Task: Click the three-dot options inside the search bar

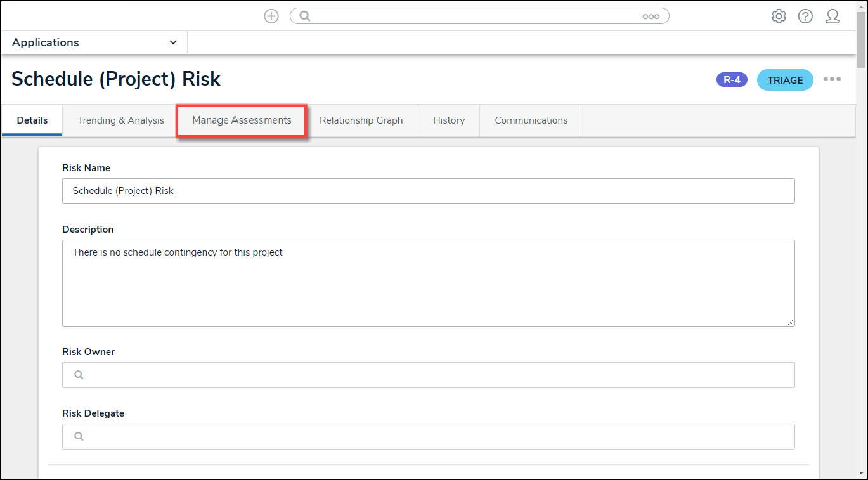Action: pos(651,17)
